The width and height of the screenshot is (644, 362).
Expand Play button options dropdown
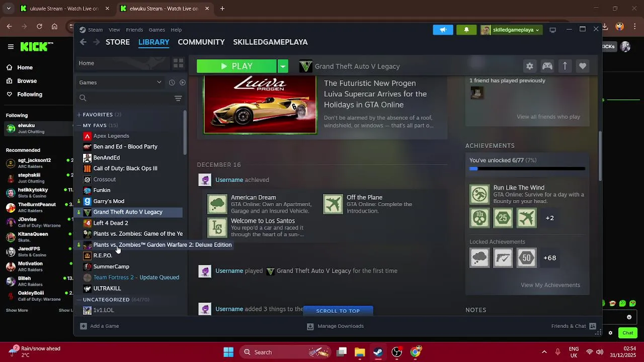(283, 66)
